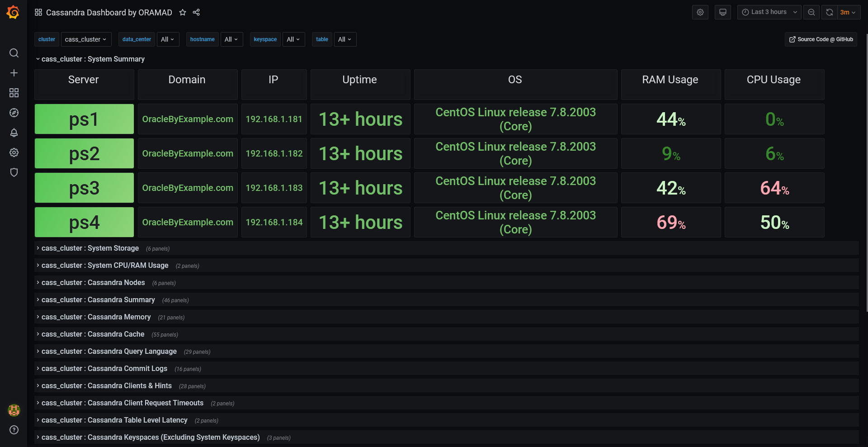Viewport: 868px width, 447px height.
Task: Share the dashboard via share icon
Action: [196, 12]
